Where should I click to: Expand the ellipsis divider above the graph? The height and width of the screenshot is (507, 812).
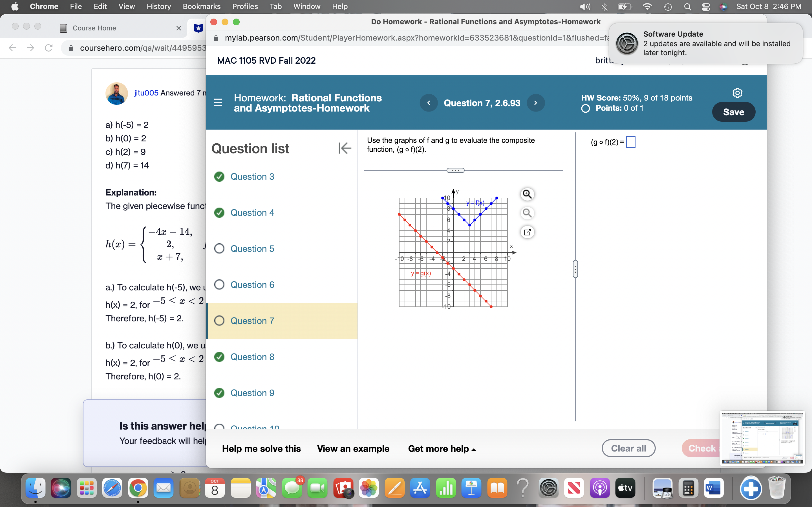(455, 170)
